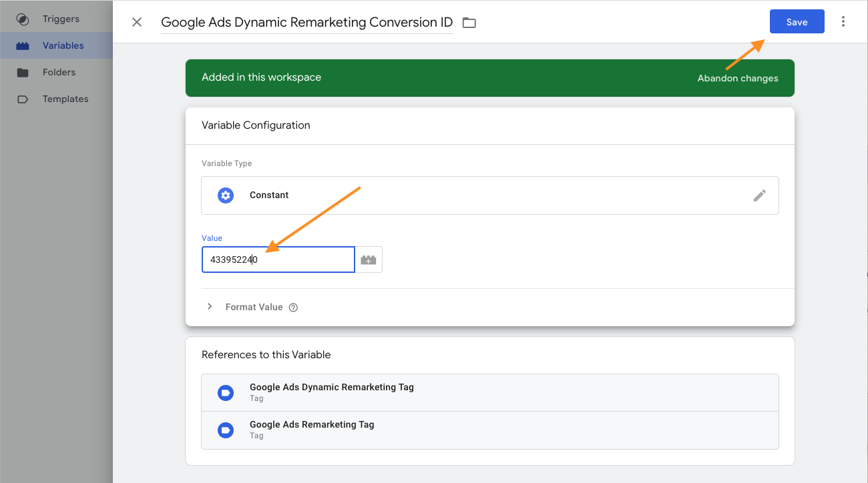
Task: Open Folders in the sidebar
Action: pyautogui.click(x=56, y=72)
